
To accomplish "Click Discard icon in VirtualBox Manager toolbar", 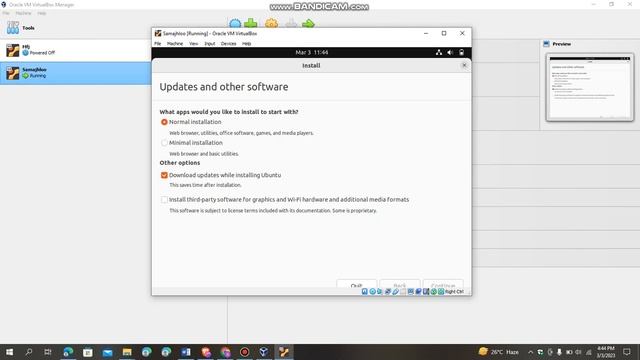I will (x=291, y=23).
